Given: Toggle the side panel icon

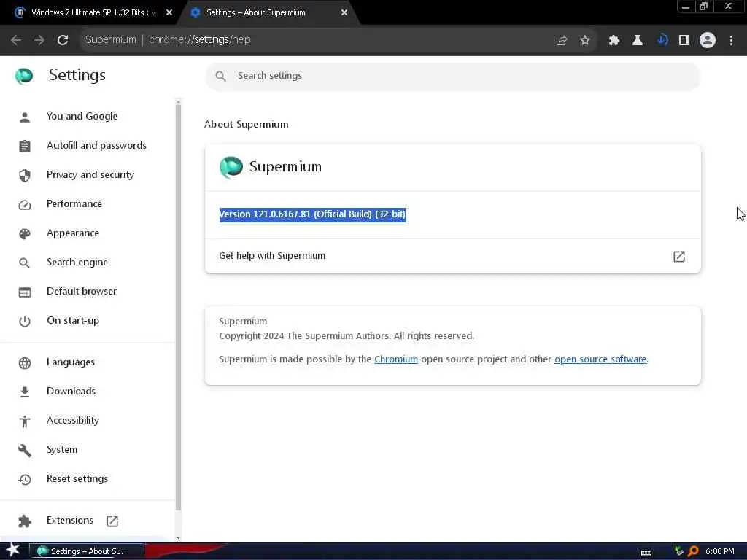Looking at the screenshot, I should click(684, 41).
